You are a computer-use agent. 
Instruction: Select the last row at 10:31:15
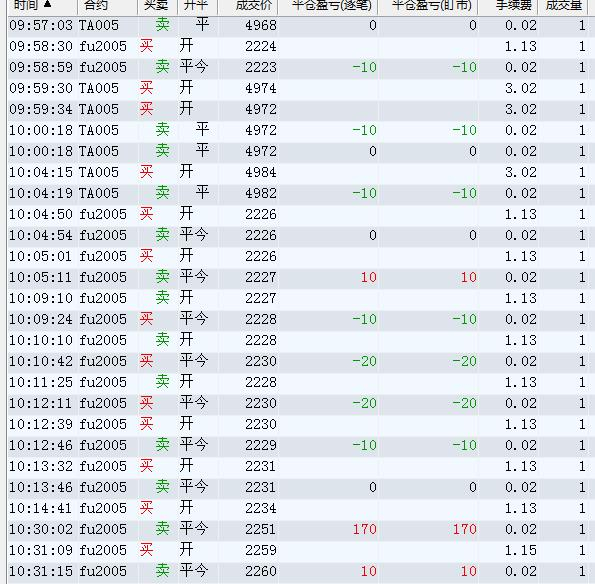tap(298, 571)
